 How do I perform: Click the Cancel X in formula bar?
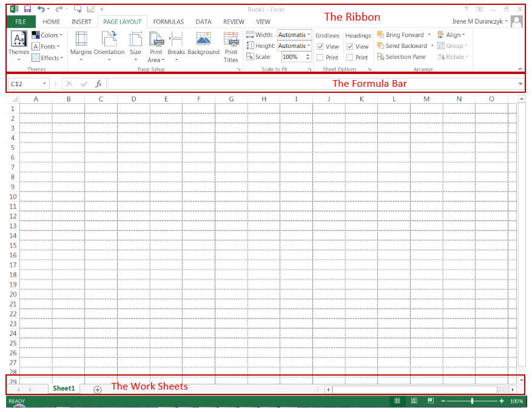(69, 84)
